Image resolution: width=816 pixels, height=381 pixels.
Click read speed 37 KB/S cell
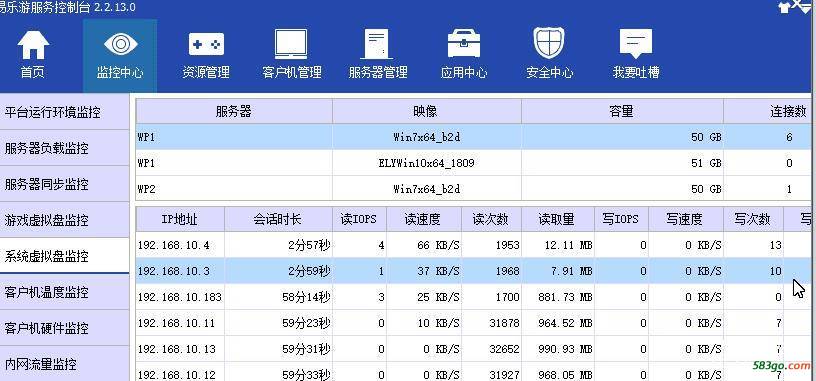pos(424,271)
